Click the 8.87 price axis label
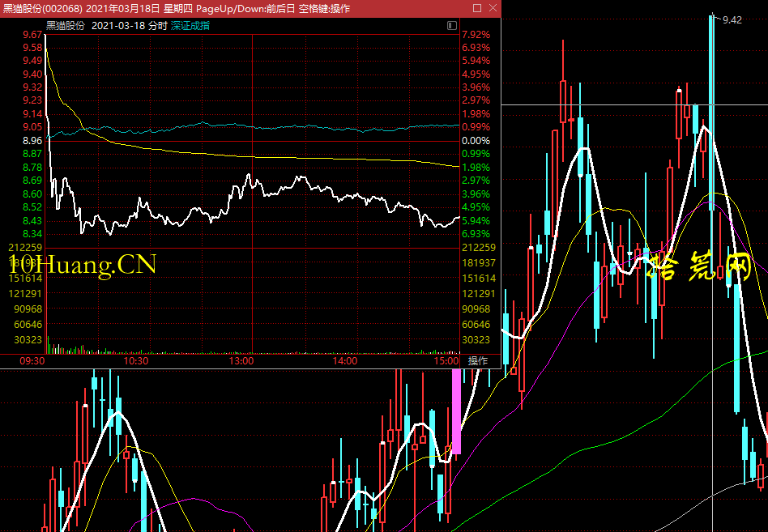 point(32,154)
